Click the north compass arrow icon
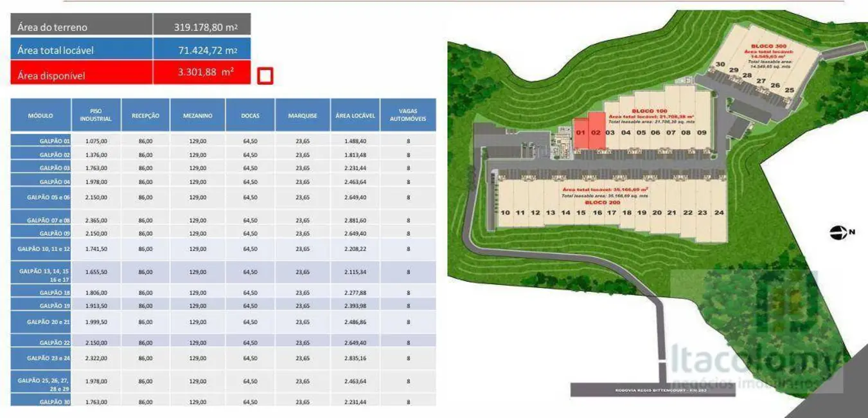868x418 pixels. pos(838,233)
